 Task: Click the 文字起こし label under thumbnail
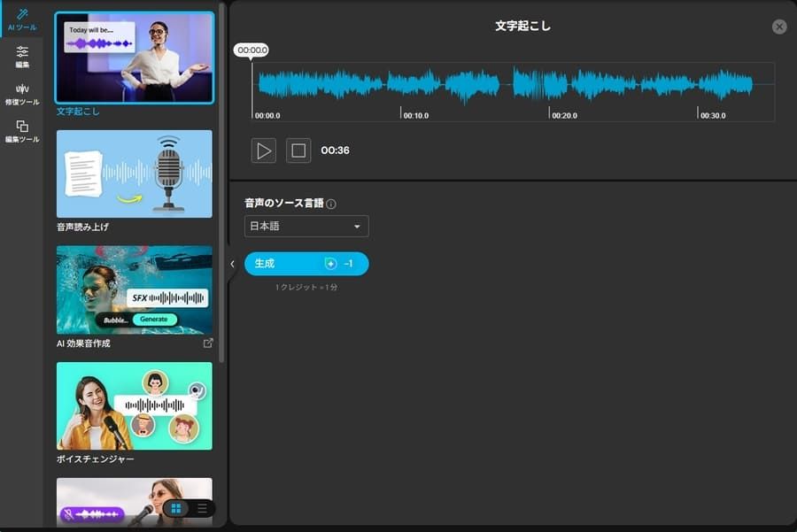[x=78, y=112]
